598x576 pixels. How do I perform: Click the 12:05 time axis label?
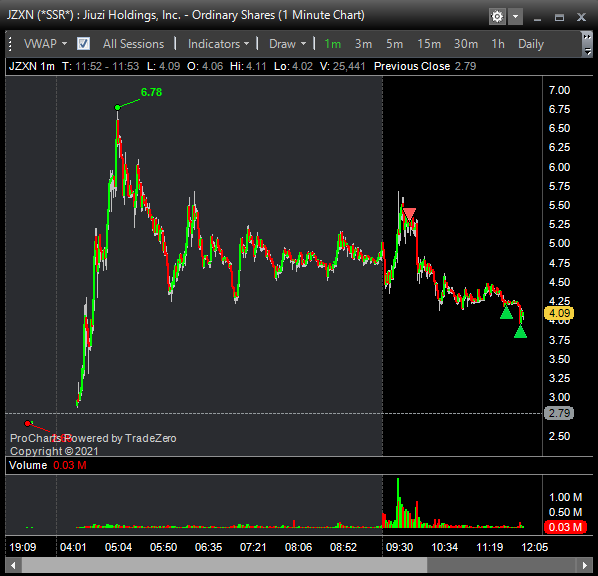point(534,547)
